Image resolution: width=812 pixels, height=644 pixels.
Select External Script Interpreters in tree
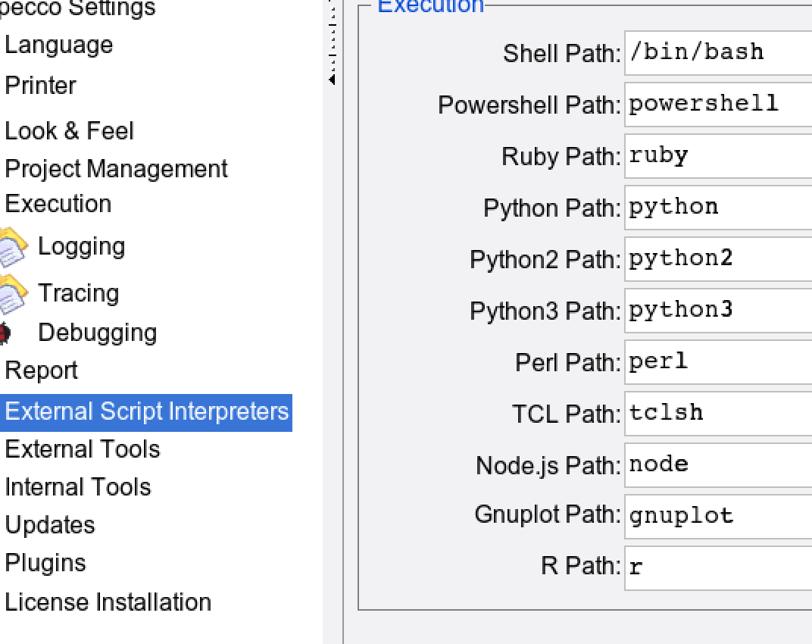pyautogui.click(x=146, y=411)
